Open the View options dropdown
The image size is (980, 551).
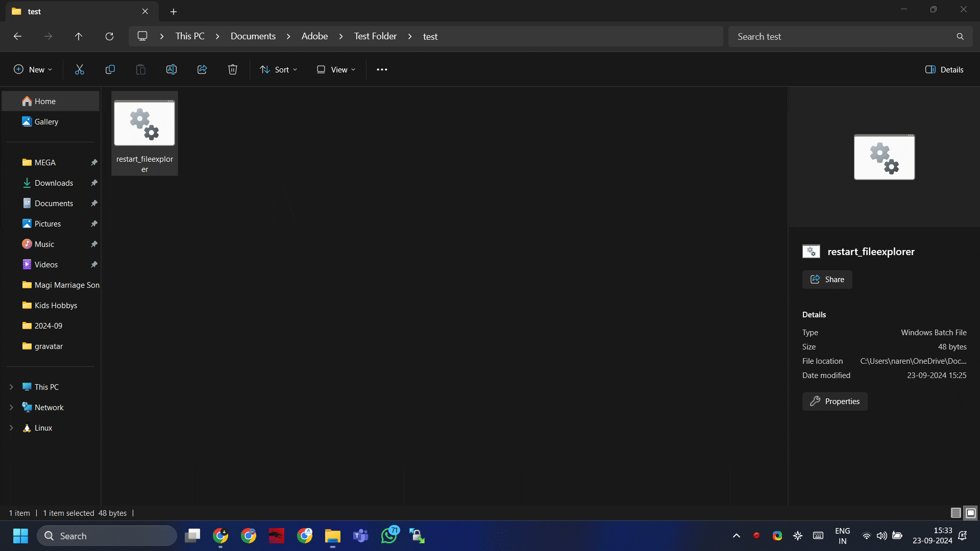click(x=336, y=69)
